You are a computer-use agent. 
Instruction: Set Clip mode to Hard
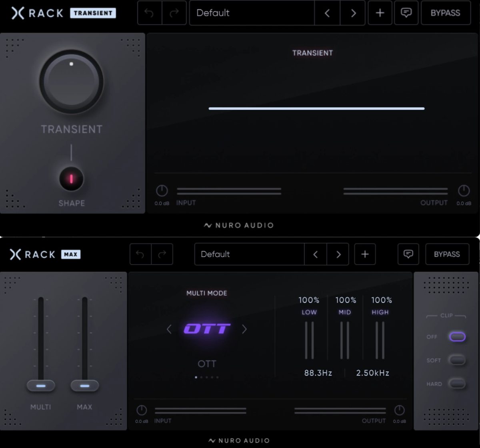click(x=457, y=384)
